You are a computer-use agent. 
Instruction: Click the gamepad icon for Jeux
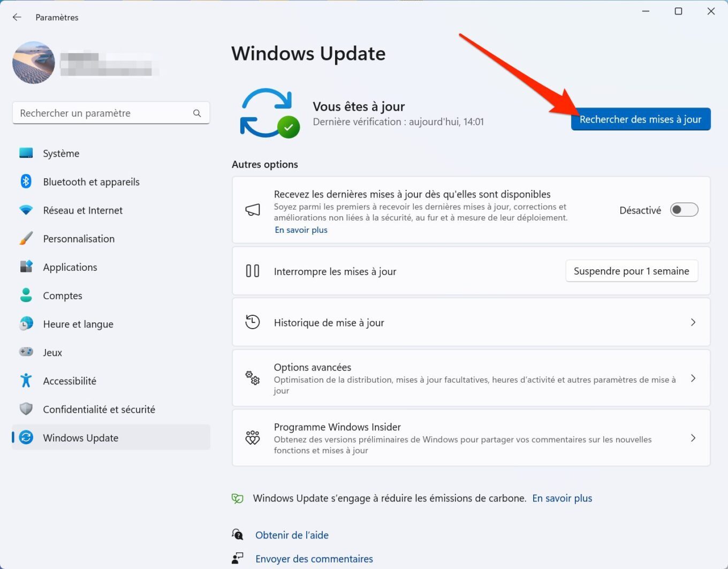pyautogui.click(x=26, y=352)
